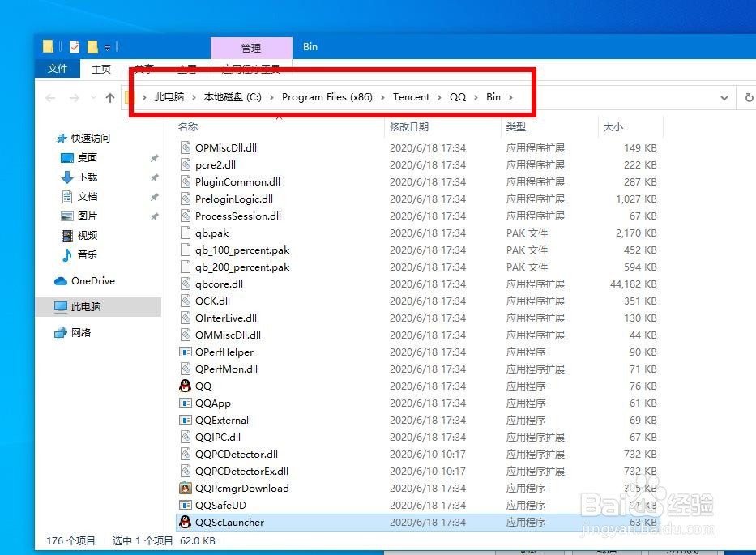This screenshot has width=756, height=555.
Task: Select file qb_100_percent.pak
Action: tap(242, 250)
